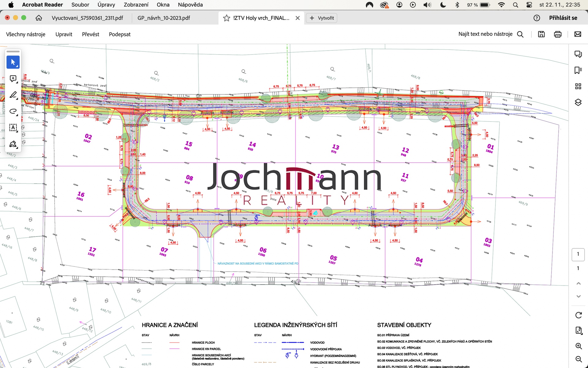The height and width of the screenshot is (368, 588).
Task: Click the search magnifier icon
Action: click(520, 34)
